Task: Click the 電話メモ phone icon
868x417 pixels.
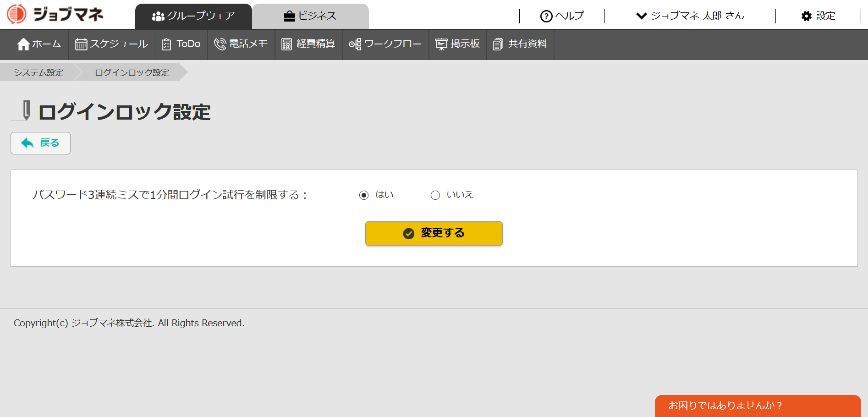Action: coord(220,44)
